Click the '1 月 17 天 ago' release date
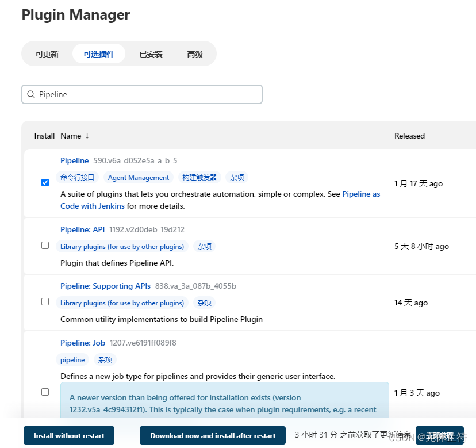476x448 pixels. click(419, 183)
